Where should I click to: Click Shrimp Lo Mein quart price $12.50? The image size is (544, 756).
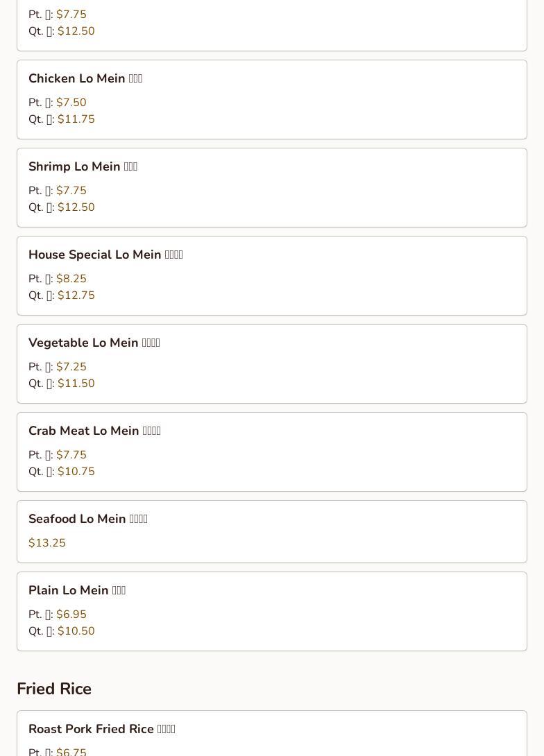(x=76, y=207)
